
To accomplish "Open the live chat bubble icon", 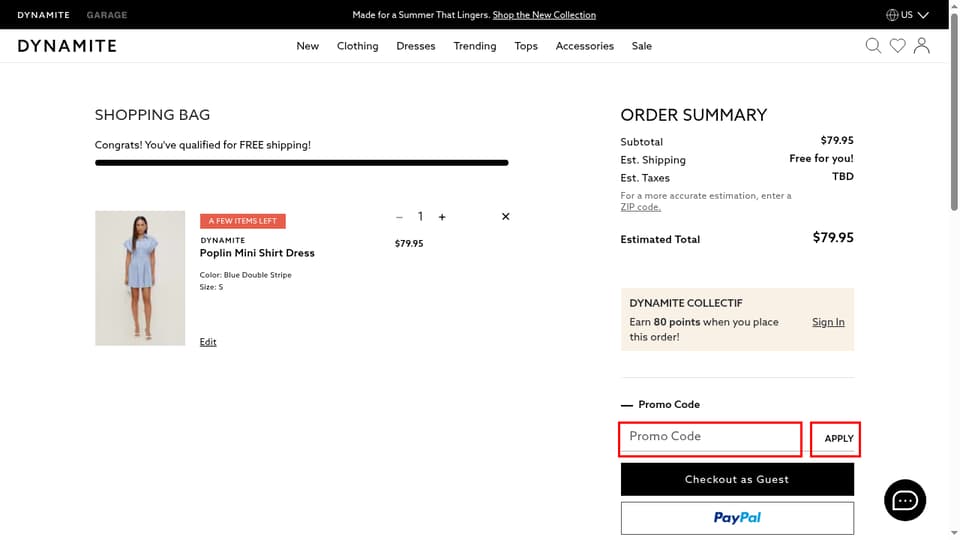I will point(905,500).
